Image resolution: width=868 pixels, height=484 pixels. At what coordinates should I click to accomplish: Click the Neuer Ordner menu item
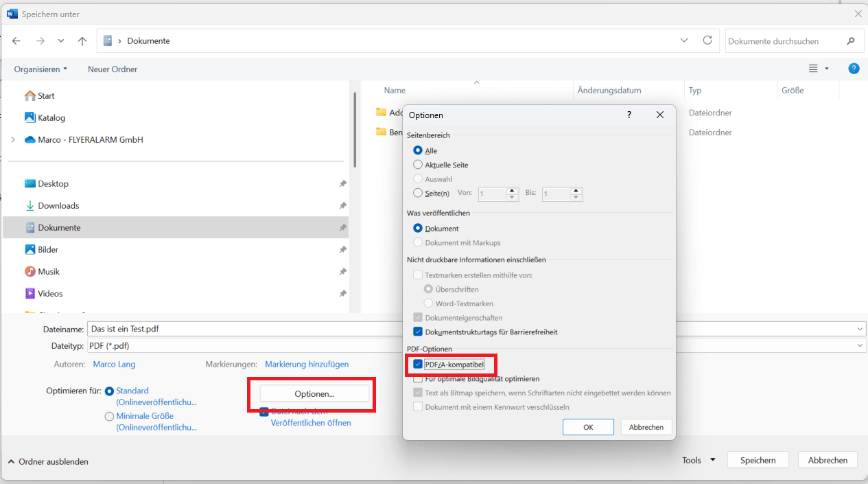tap(113, 69)
